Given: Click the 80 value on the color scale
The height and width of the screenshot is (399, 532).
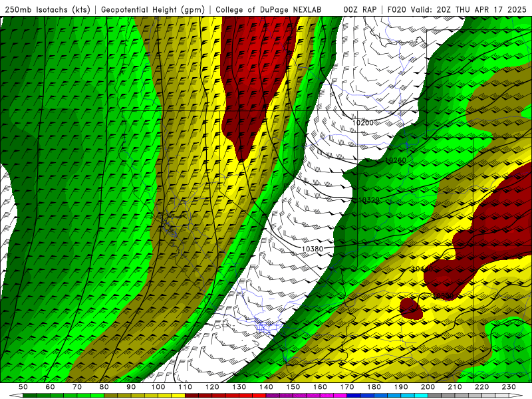Looking at the screenshot, I should (x=104, y=387).
